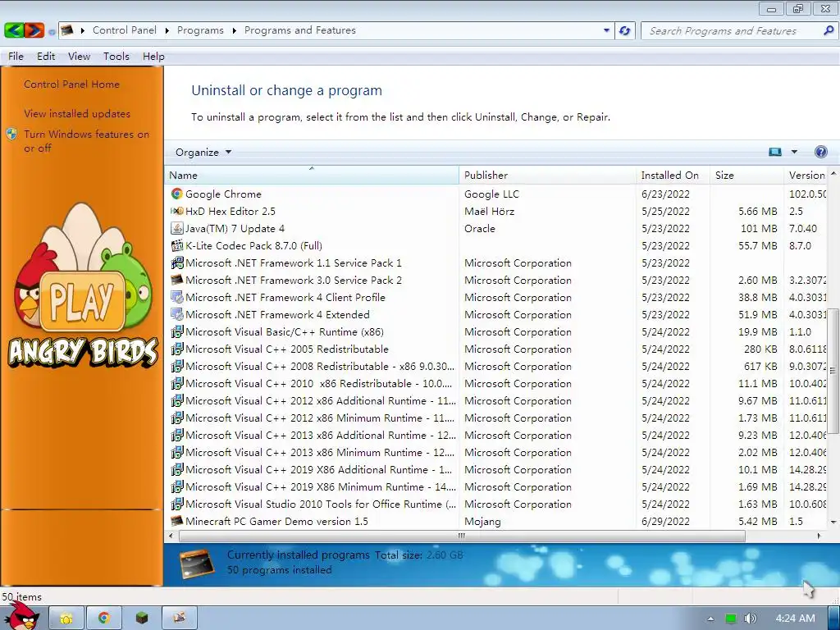
Task: Open the yellow folder taskbar icon
Action: [66, 619]
